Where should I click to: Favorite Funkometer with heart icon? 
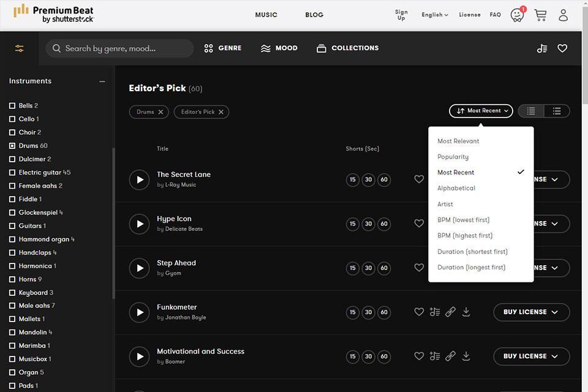point(419,312)
